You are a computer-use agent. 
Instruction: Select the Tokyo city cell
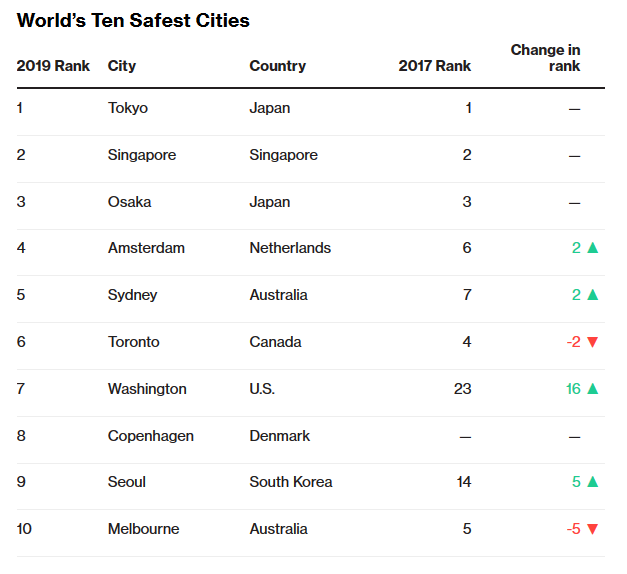tap(128, 108)
